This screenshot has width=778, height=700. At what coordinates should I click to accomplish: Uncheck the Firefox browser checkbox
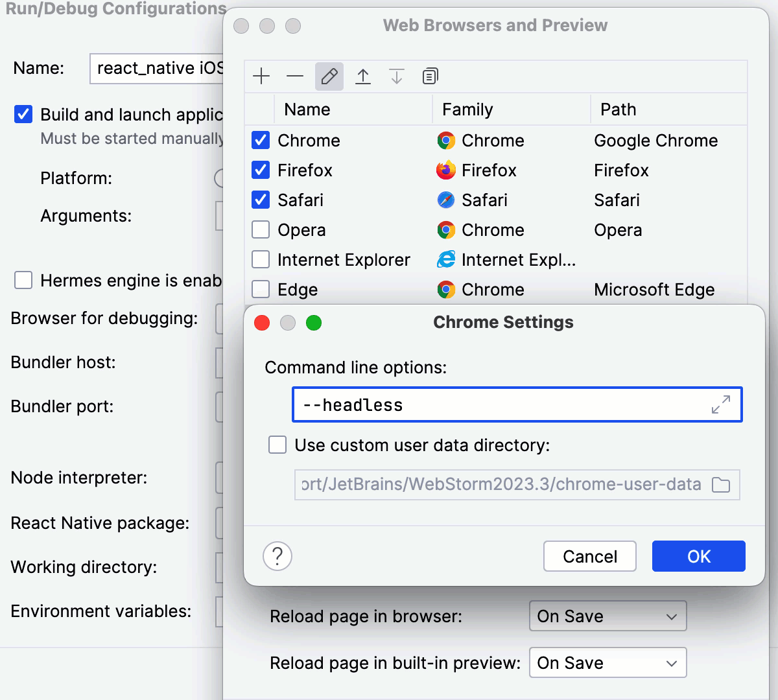[260, 170]
